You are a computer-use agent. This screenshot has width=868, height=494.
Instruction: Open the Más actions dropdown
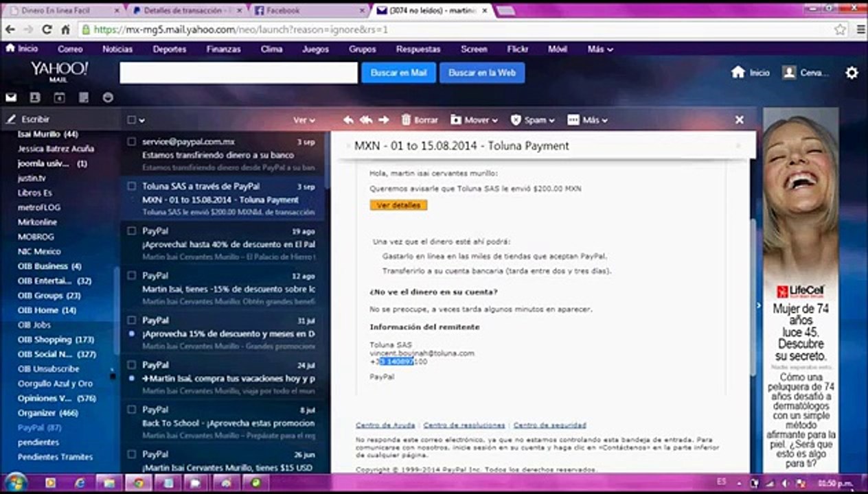tap(587, 119)
